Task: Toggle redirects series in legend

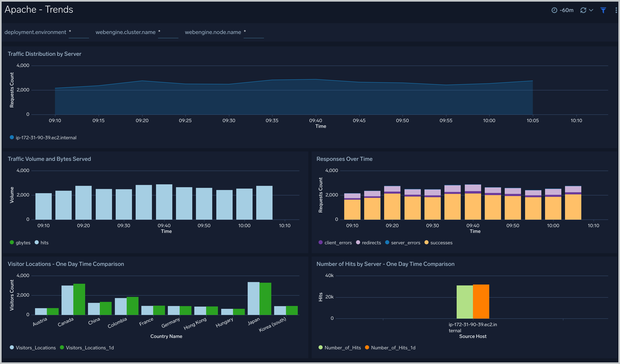Action: (368, 242)
